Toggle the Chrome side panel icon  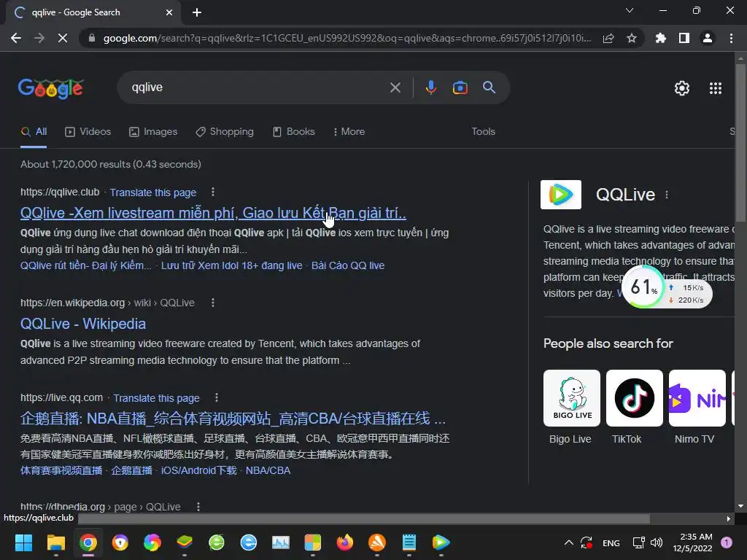click(684, 38)
